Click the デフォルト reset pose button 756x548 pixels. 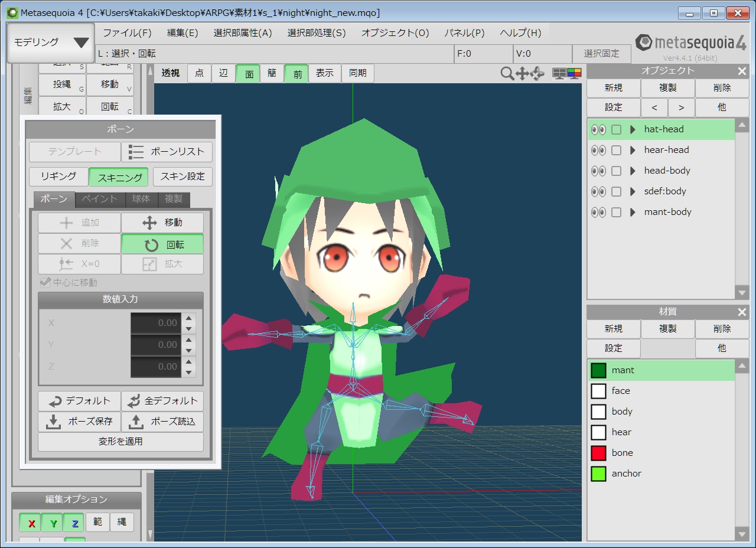[x=79, y=401]
